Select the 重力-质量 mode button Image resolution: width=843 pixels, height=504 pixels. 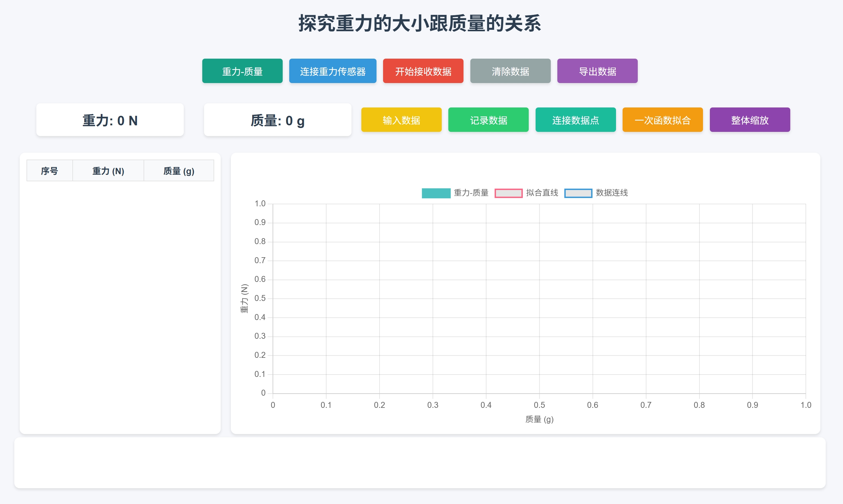point(242,71)
